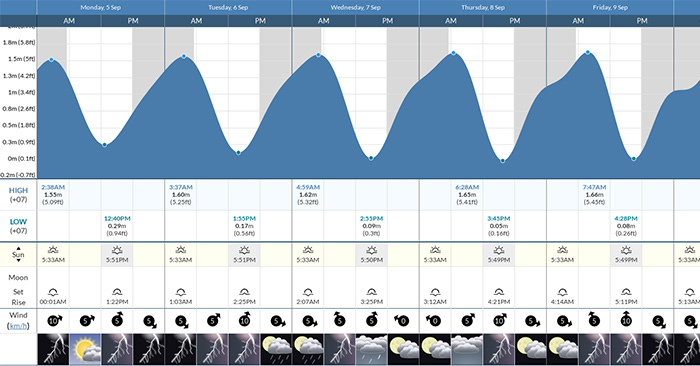700x366 pixels.
Task: Click Tuesday's low tide point on chart
Action: pos(238,153)
